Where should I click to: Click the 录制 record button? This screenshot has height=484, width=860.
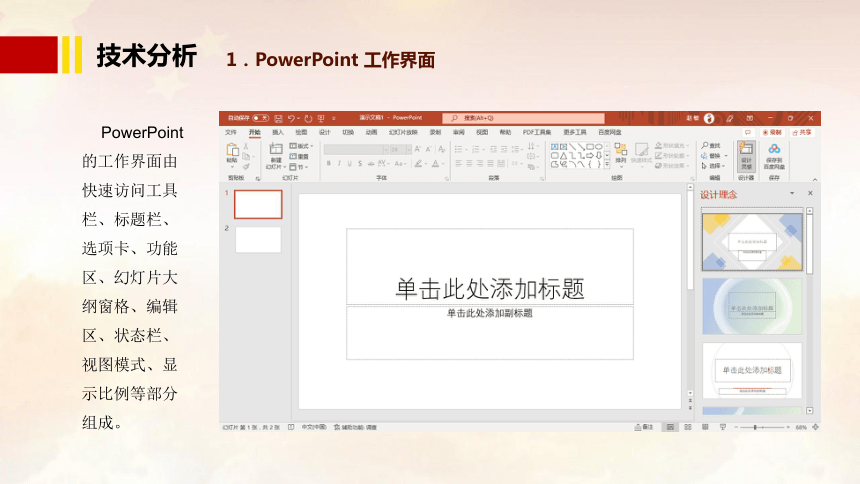click(x=772, y=133)
